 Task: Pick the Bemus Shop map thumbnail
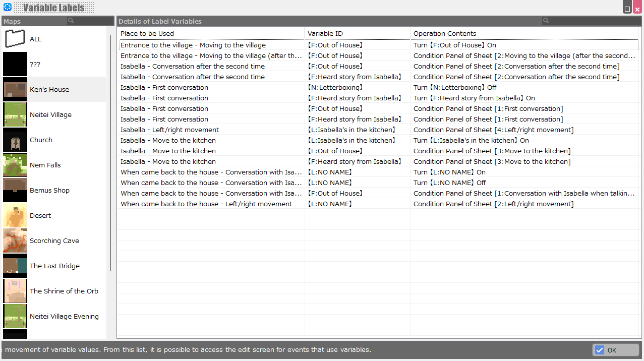point(15,190)
